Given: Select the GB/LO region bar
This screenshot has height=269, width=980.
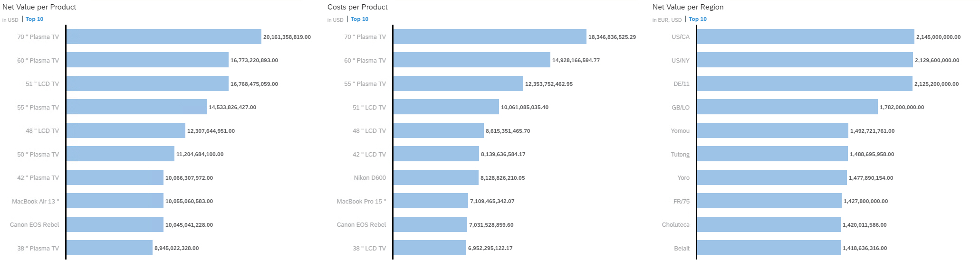Looking at the screenshot, I should point(787,107).
